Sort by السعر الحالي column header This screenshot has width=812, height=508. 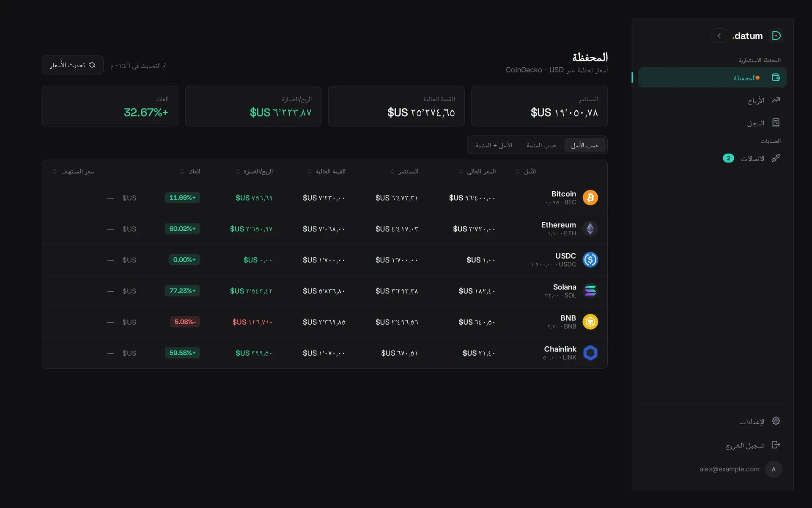click(477, 171)
